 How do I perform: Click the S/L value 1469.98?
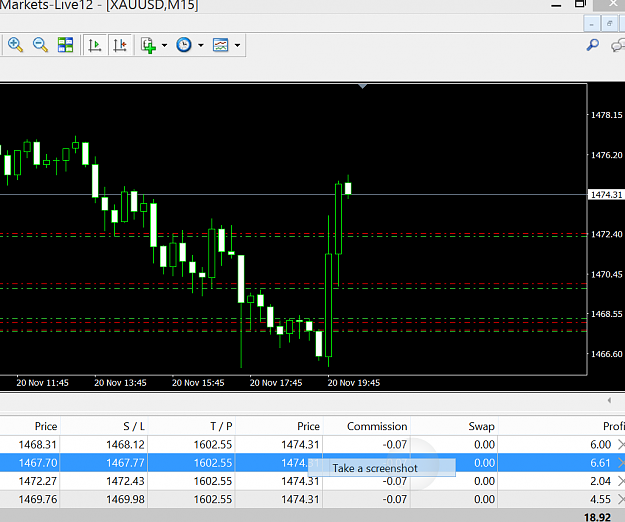[x=125, y=499]
